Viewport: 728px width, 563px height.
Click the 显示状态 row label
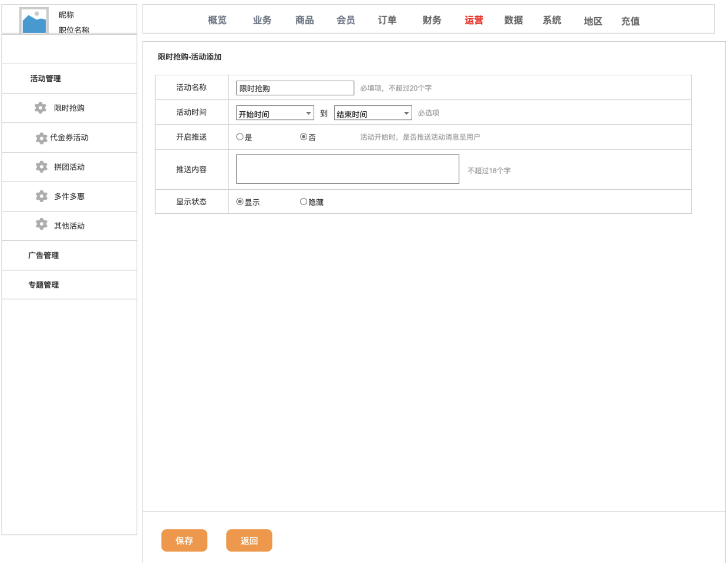coord(191,202)
